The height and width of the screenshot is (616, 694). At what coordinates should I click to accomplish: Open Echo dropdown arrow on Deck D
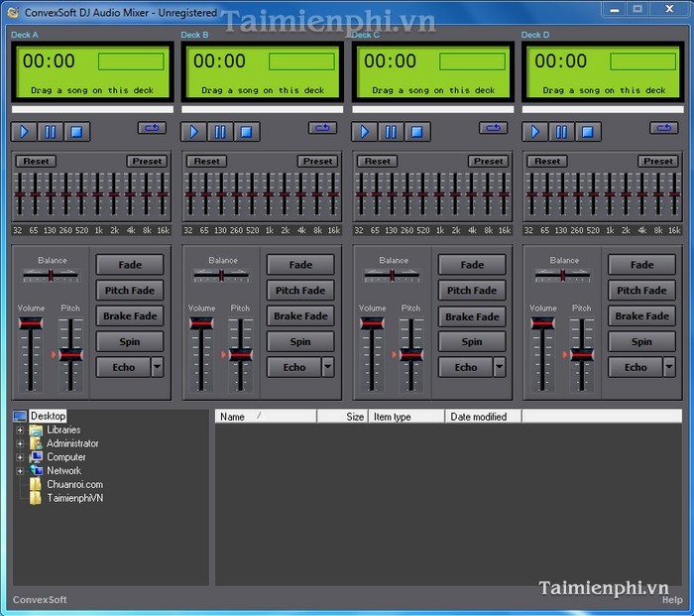pyautogui.click(x=669, y=368)
